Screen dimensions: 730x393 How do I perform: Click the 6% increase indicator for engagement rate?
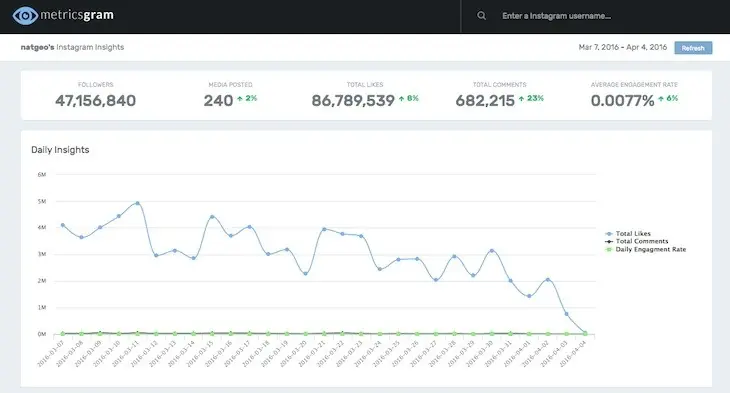point(668,98)
